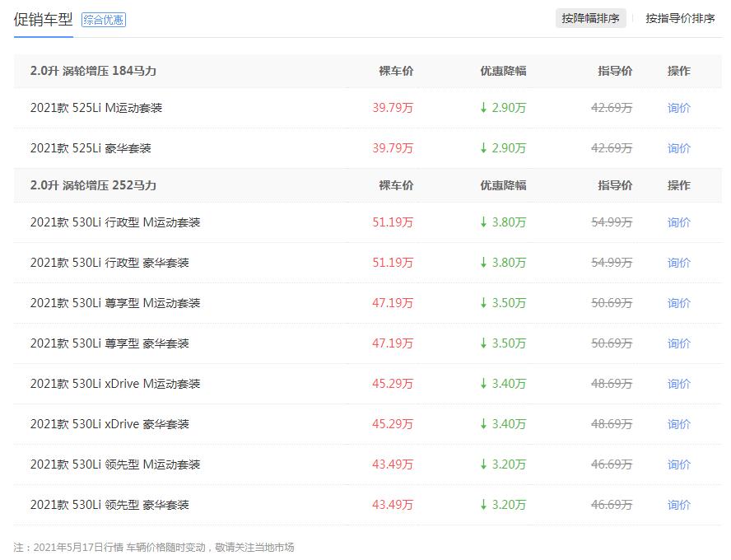Click 47.19万 price of 530Li 尊享型 豪华套装
Screen dimensions: 731x560
click(x=393, y=343)
